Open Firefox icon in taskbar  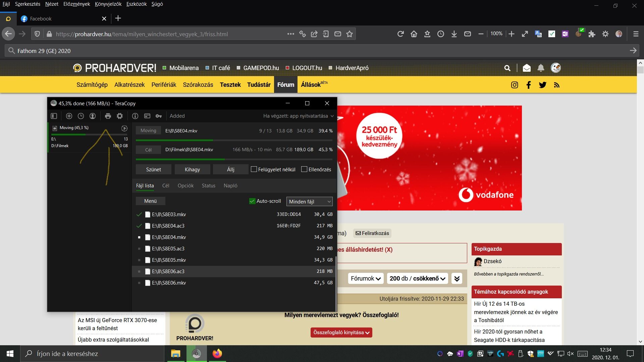click(217, 354)
